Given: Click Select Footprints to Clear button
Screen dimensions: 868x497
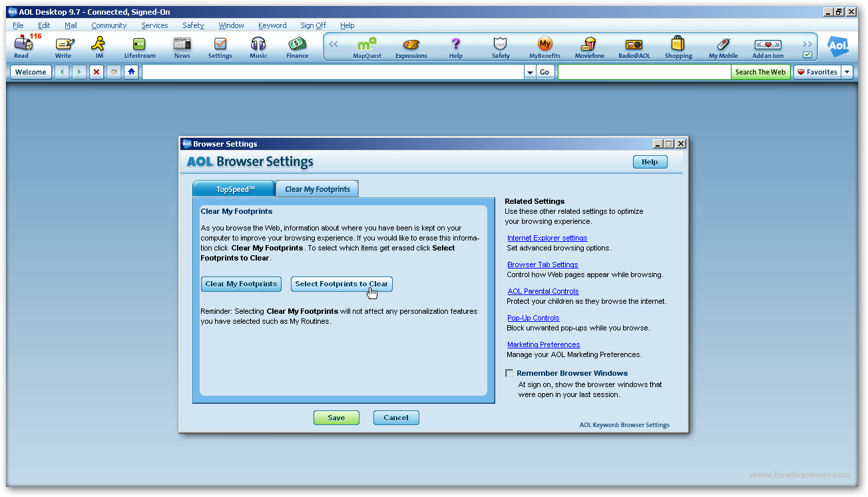Looking at the screenshot, I should point(341,284).
